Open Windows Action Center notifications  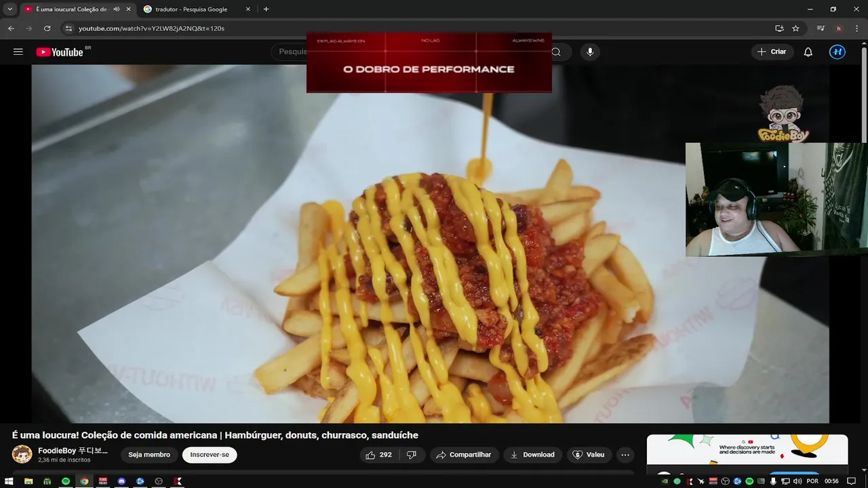tap(852, 481)
